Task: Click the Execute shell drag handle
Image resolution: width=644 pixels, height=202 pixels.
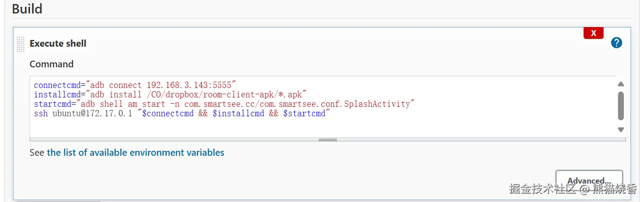Action: click(x=21, y=44)
